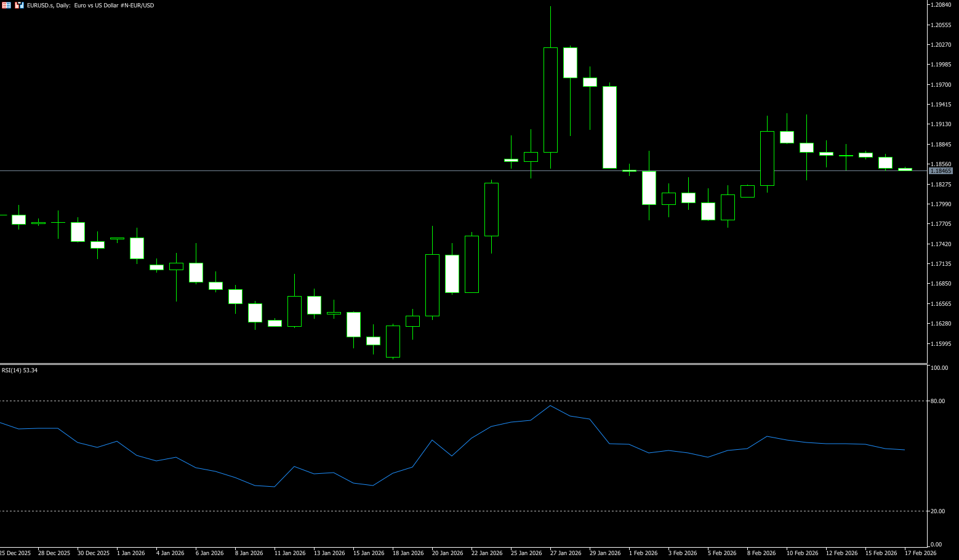Select the current price label 1.18465
This screenshot has width=959, height=560.
coord(941,171)
